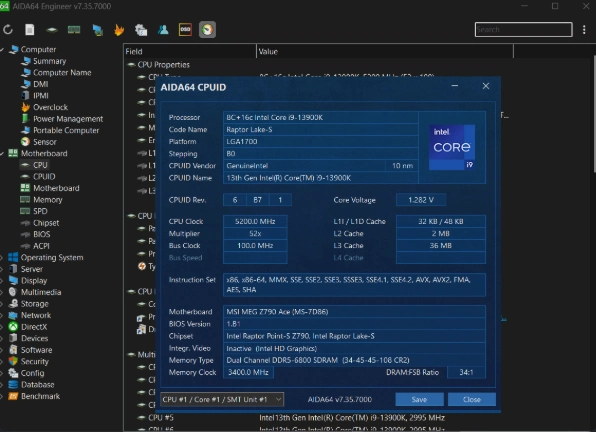The width and height of the screenshot is (596, 432).
Task: Click the L3 Cache value 36 MB
Action: [x=441, y=245]
